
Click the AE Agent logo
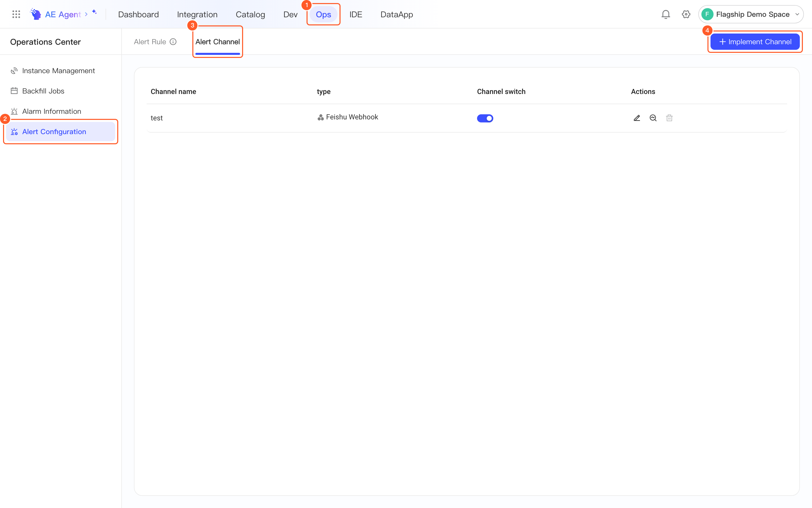(x=36, y=14)
